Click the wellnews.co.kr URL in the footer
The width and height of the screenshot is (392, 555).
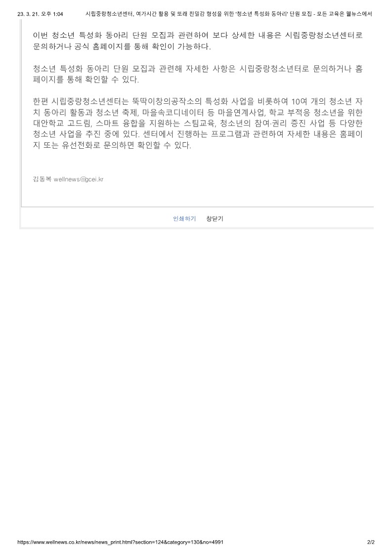pos(121,542)
